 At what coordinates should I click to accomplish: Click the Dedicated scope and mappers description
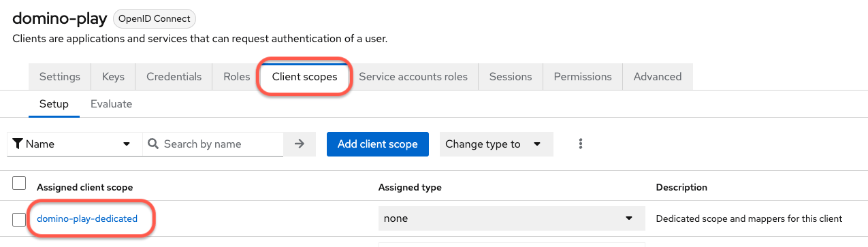(749, 218)
